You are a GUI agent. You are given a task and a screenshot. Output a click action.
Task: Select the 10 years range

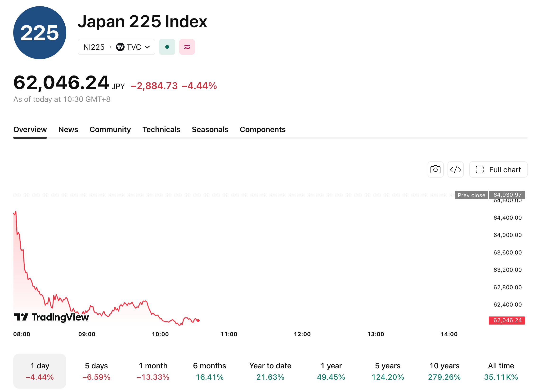pos(444,371)
